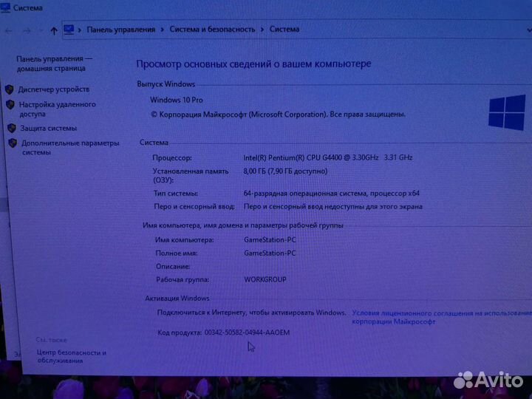Click Процессор: label
The height and width of the screenshot is (399, 532).
click(x=172, y=158)
